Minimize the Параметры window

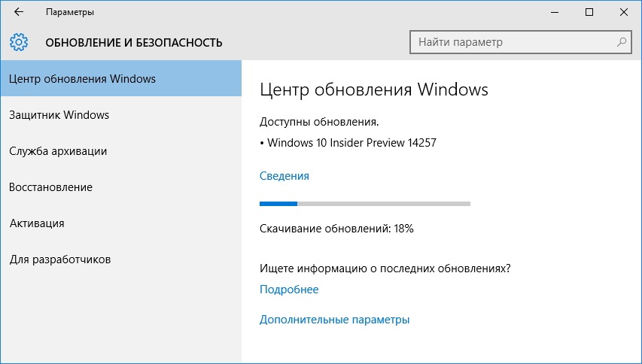[x=555, y=12]
